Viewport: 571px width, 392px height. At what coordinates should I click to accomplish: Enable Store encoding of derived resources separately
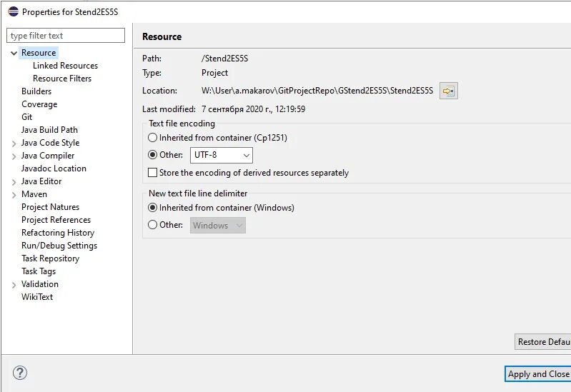coord(153,173)
